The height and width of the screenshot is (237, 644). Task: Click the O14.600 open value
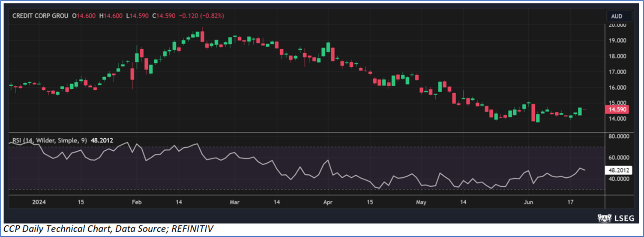(x=84, y=15)
